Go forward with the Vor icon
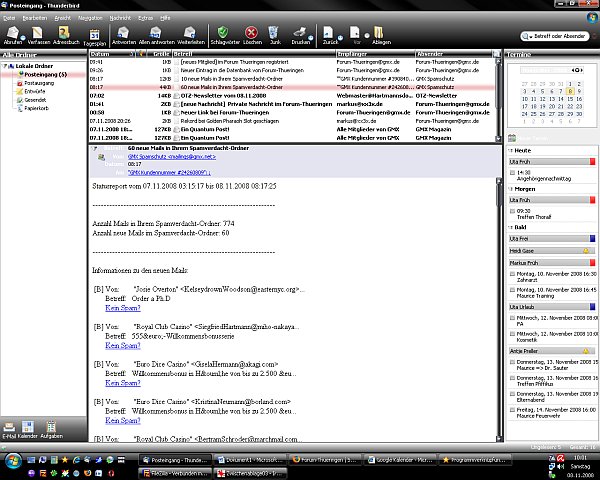The image size is (600, 480). tap(355, 33)
